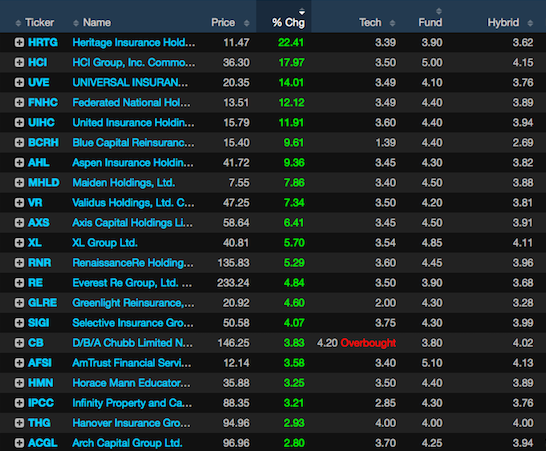Select the 2.69 Hybrid score cell
The width and height of the screenshot is (546, 451).
523,142
